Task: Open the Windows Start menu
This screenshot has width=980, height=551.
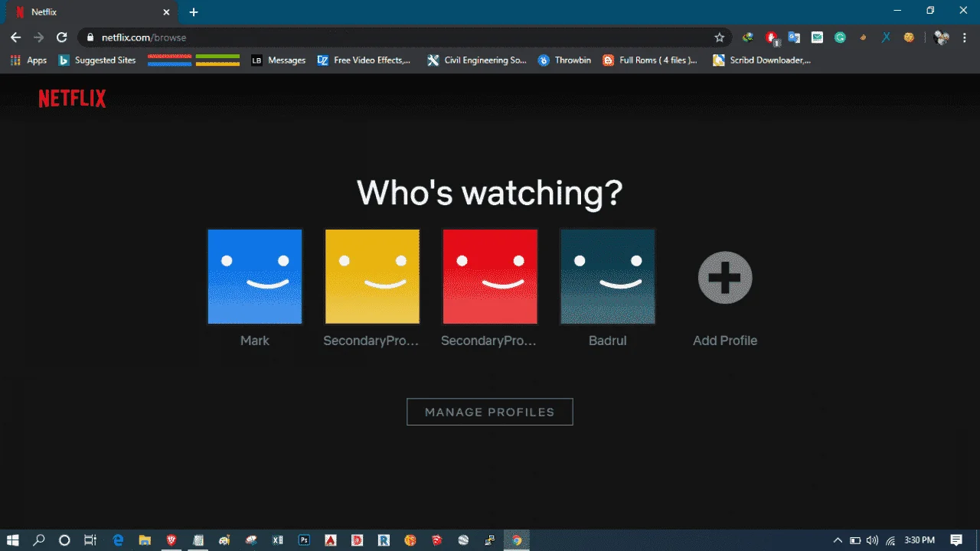Action: click(14, 540)
